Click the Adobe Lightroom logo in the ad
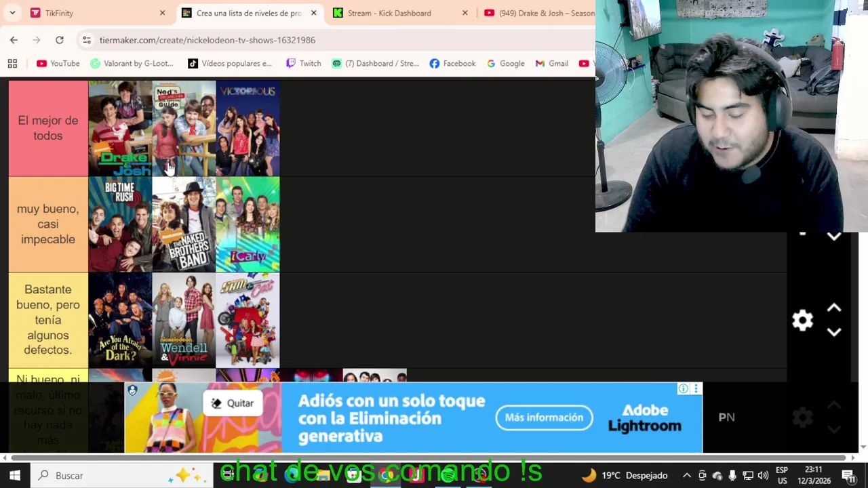This screenshot has height=488, width=868. 644,418
